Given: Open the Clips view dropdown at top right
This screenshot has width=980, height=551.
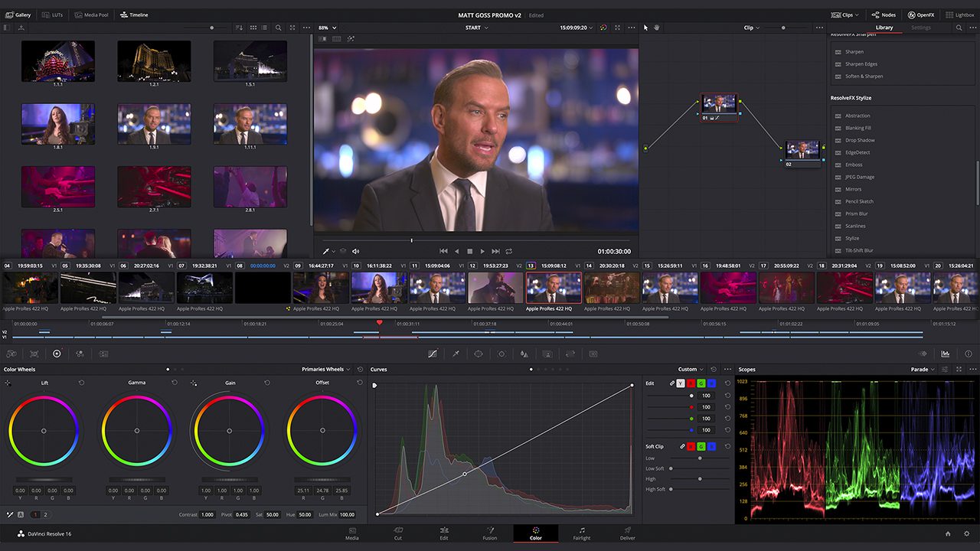Looking at the screenshot, I should coord(848,15).
